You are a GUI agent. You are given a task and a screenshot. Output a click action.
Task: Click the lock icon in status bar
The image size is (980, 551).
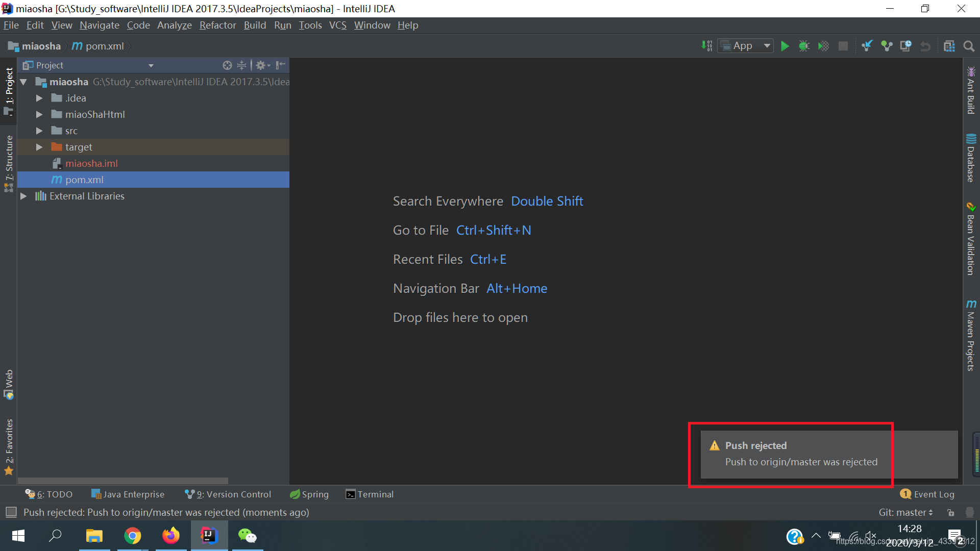[x=950, y=512]
